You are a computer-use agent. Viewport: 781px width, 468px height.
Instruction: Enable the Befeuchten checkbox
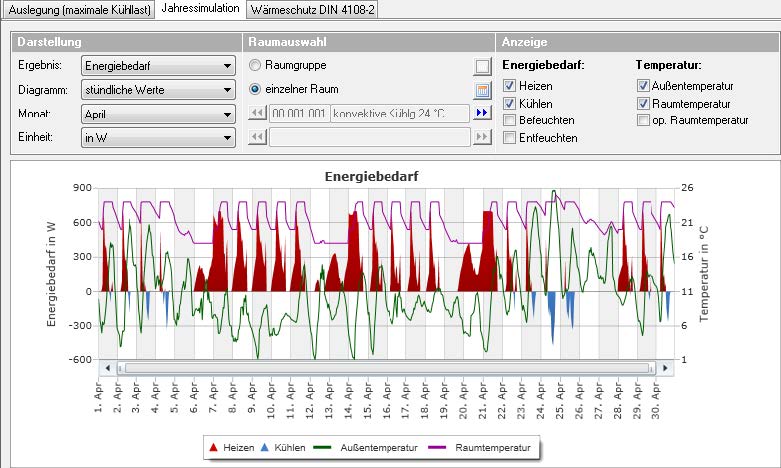509,120
